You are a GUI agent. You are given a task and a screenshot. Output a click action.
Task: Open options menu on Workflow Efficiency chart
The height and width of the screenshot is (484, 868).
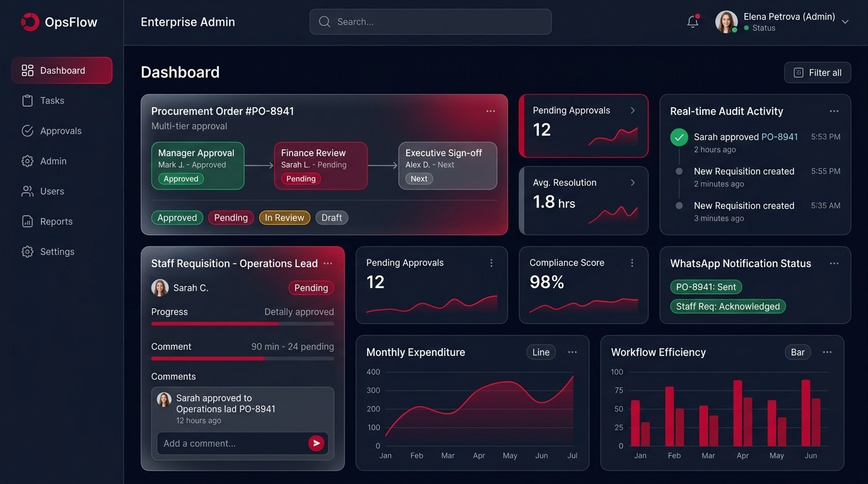827,352
